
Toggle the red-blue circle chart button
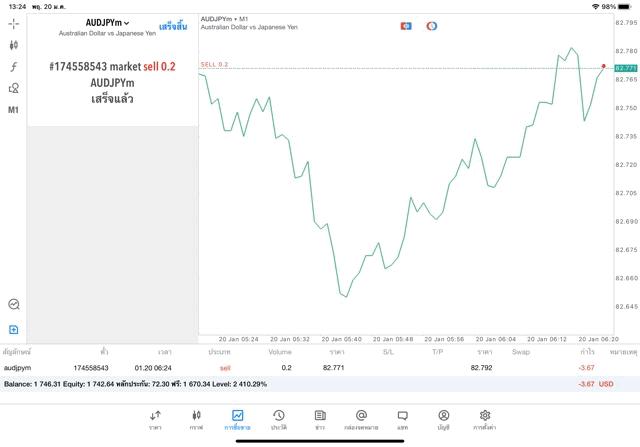432,26
